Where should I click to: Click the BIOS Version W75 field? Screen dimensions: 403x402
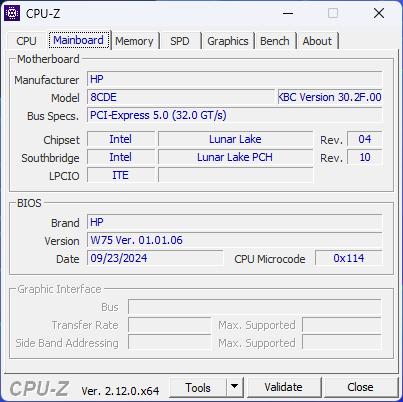pos(235,240)
